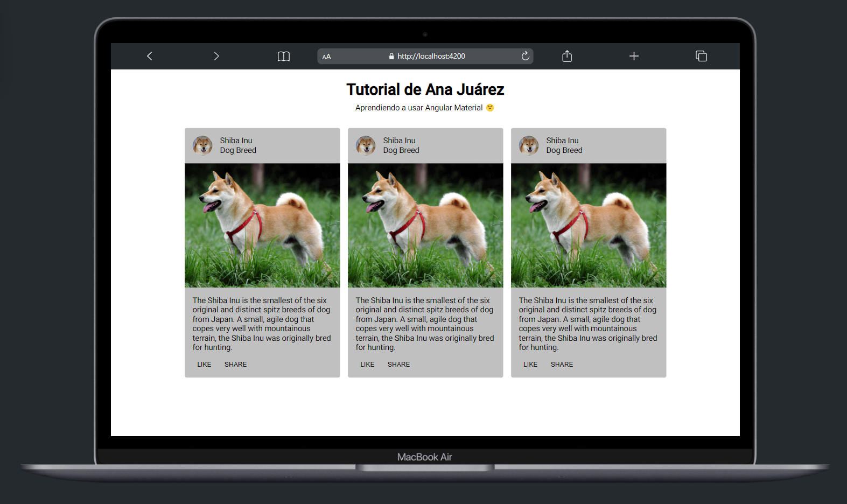Click the third card's Dog Breed subtitle

point(564,150)
